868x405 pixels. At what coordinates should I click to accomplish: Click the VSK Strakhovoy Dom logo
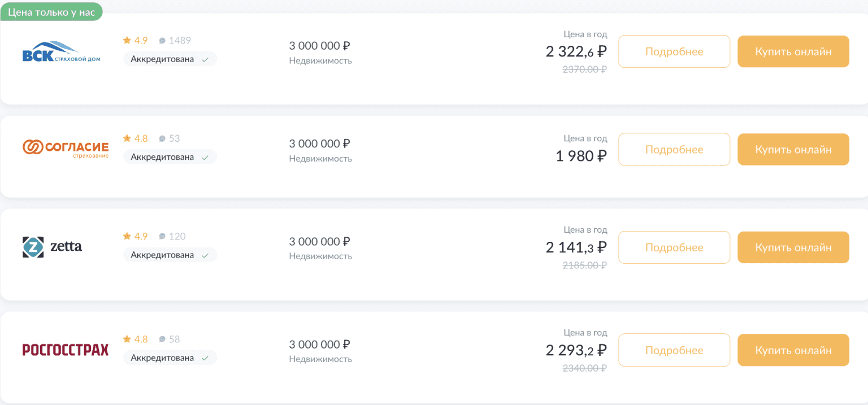[x=61, y=51]
